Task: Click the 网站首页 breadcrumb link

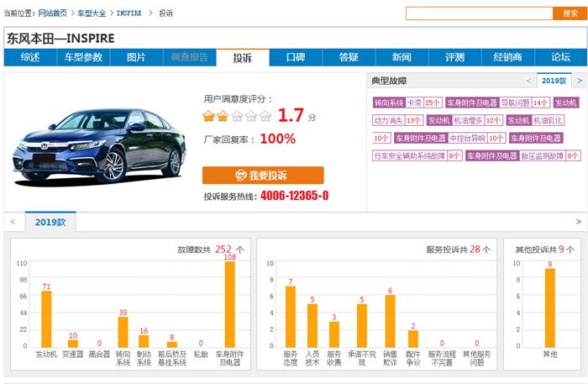Action: click(x=52, y=13)
